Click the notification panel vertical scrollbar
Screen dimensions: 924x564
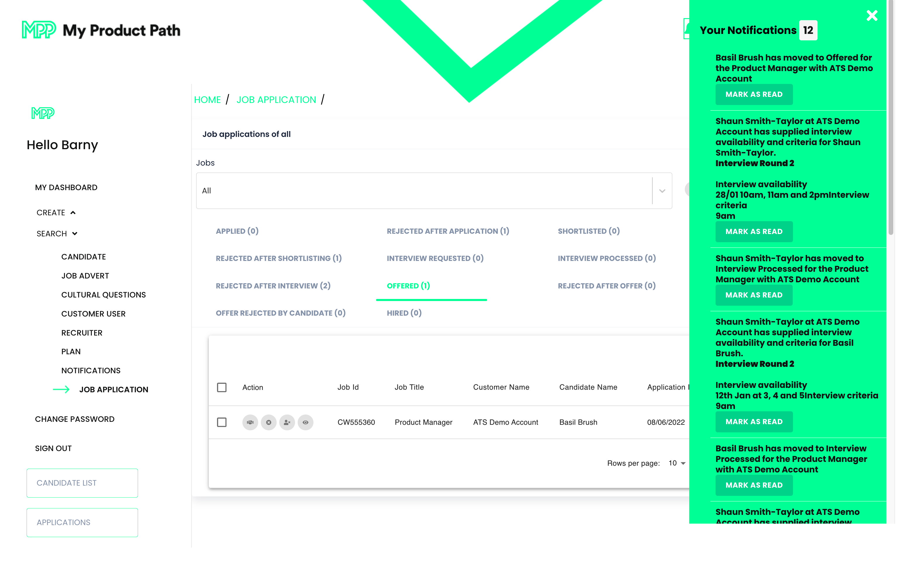click(x=891, y=118)
